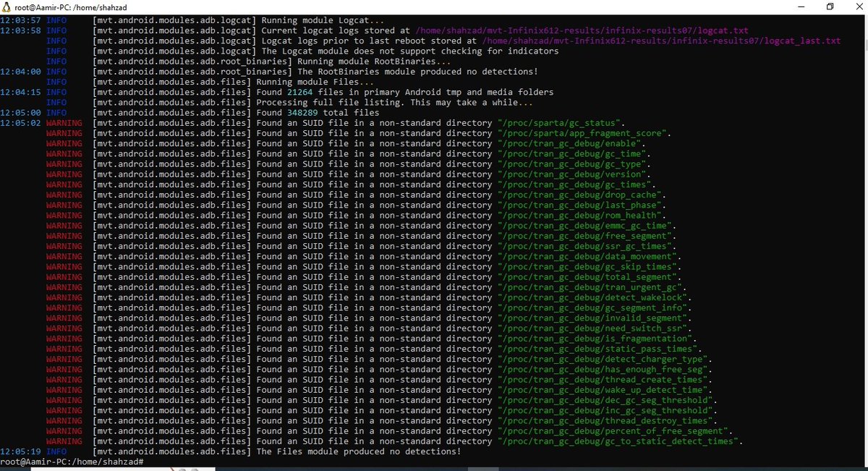Click path "/proc/sparta/gc_status"
The height and width of the screenshot is (471, 868).
point(561,123)
